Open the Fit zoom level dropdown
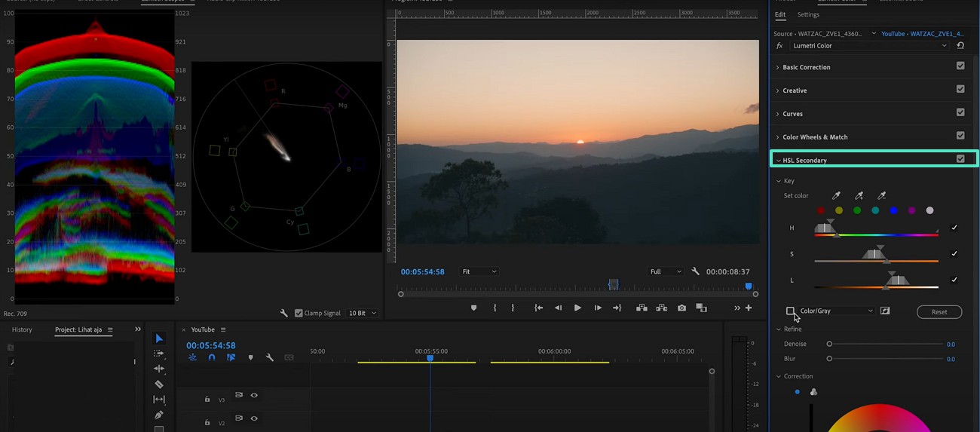The width and height of the screenshot is (980, 432). [479, 271]
